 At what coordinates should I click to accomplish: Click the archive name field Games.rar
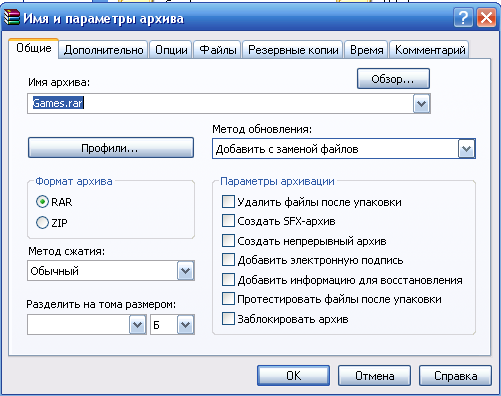coord(220,104)
